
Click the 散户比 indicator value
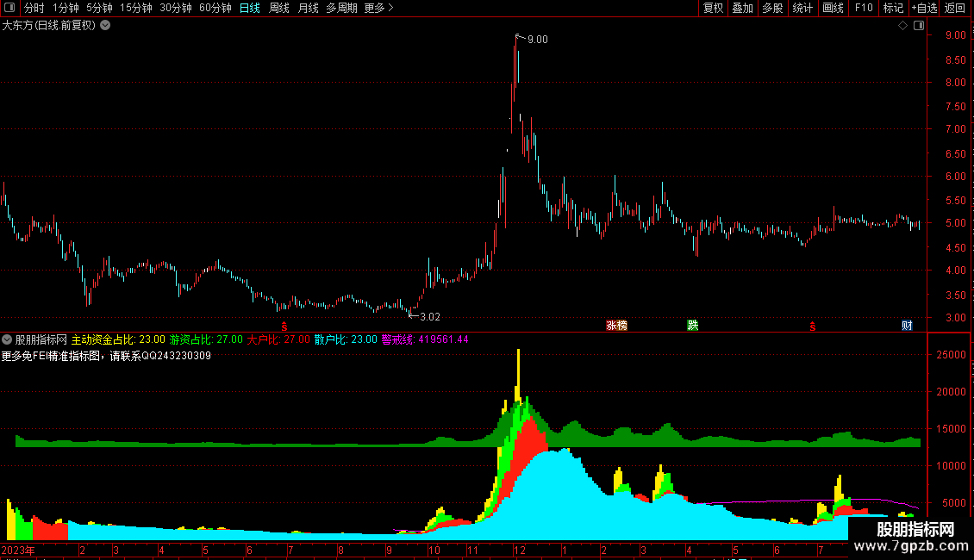pyautogui.click(x=346, y=339)
